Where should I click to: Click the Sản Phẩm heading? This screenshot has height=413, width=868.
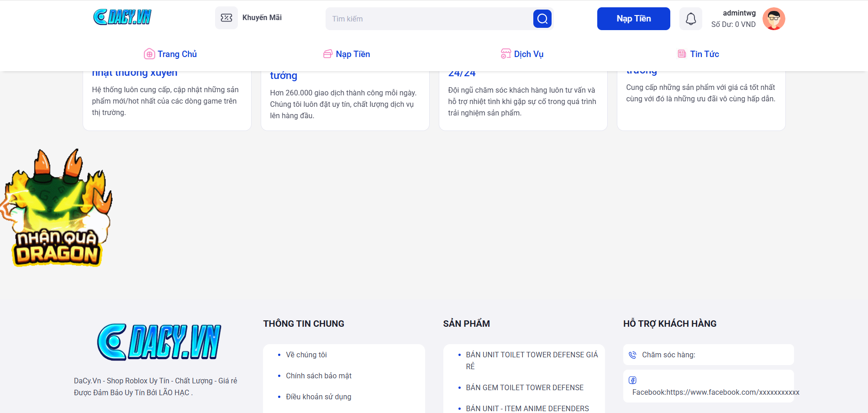point(466,324)
